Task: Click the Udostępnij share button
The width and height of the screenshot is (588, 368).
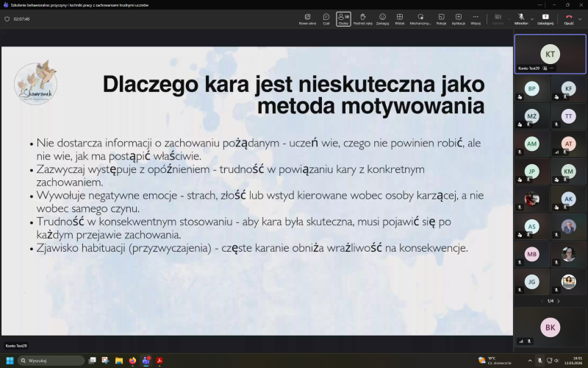Action: click(x=545, y=18)
